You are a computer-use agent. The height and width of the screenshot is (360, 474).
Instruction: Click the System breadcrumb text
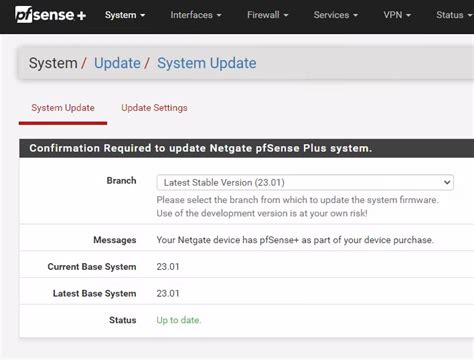pyautogui.click(x=53, y=63)
